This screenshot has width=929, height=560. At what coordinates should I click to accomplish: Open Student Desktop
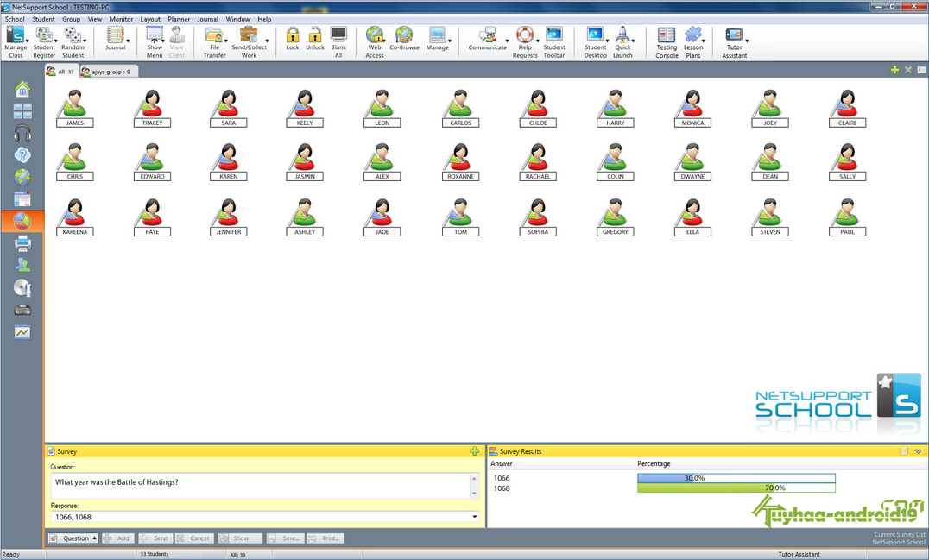[596, 42]
